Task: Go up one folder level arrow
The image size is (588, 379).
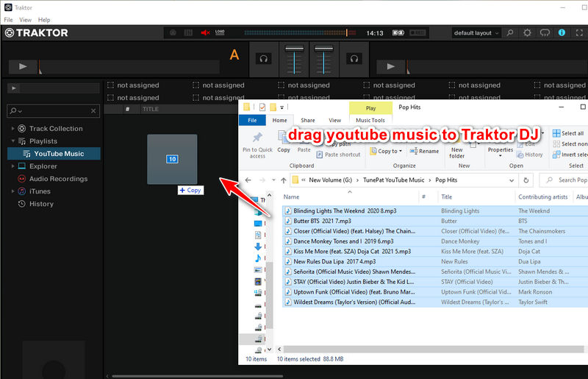Action: click(x=284, y=180)
